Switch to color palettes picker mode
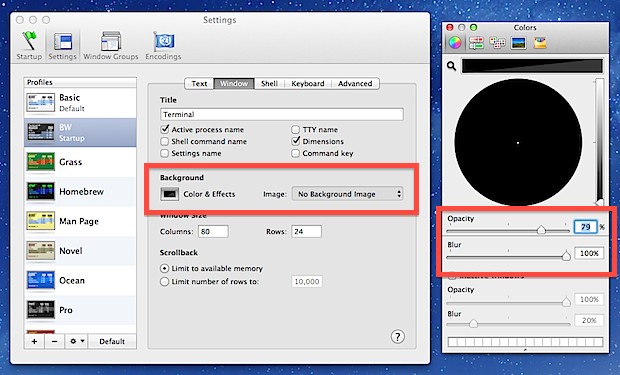The width and height of the screenshot is (620, 375). point(497,43)
